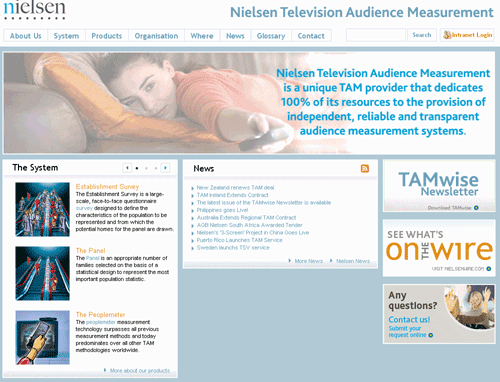Open Nielsen's 3-Screen Project in China news
Image resolution: width=500 pixels, height=382 pixels.
[x=253, y=233]
